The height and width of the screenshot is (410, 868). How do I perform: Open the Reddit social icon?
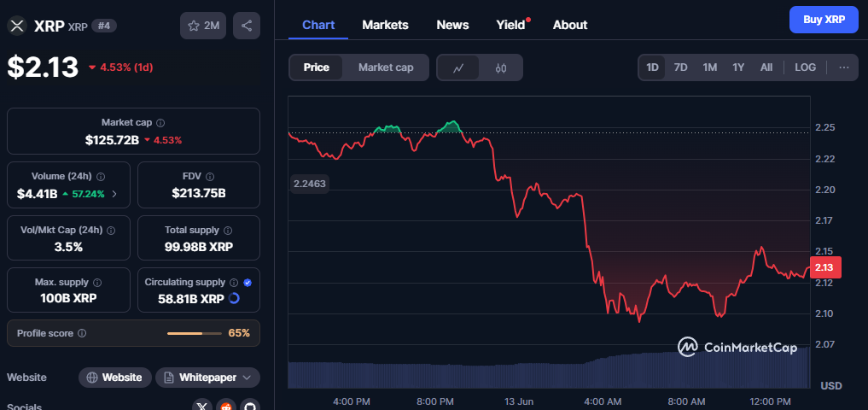[x=226, y=407]
